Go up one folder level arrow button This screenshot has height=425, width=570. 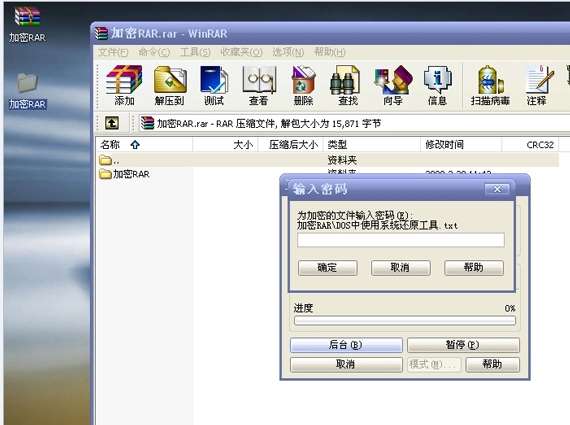pyautogui.click(x=112, y=123)
